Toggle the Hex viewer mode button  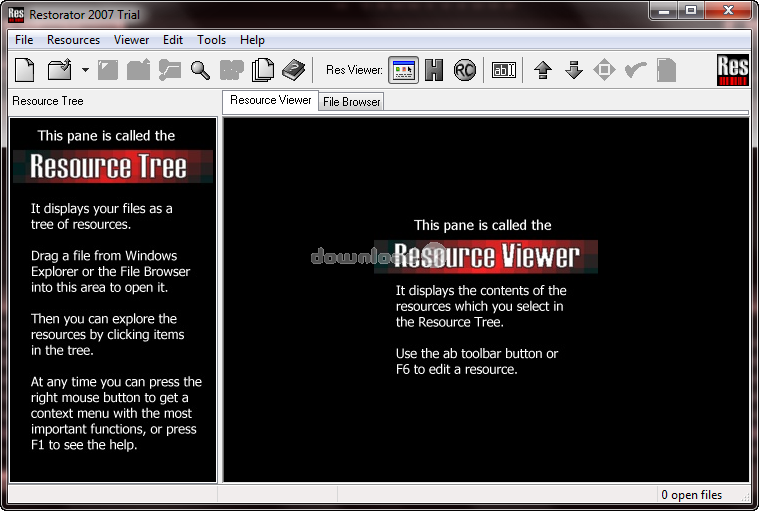(x=434, y=70)
